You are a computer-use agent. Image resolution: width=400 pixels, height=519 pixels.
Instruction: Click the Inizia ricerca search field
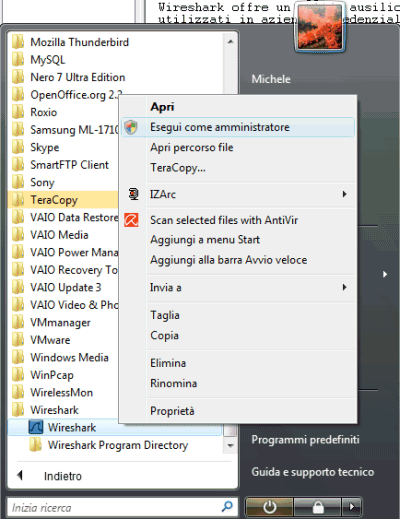[113, 507]
